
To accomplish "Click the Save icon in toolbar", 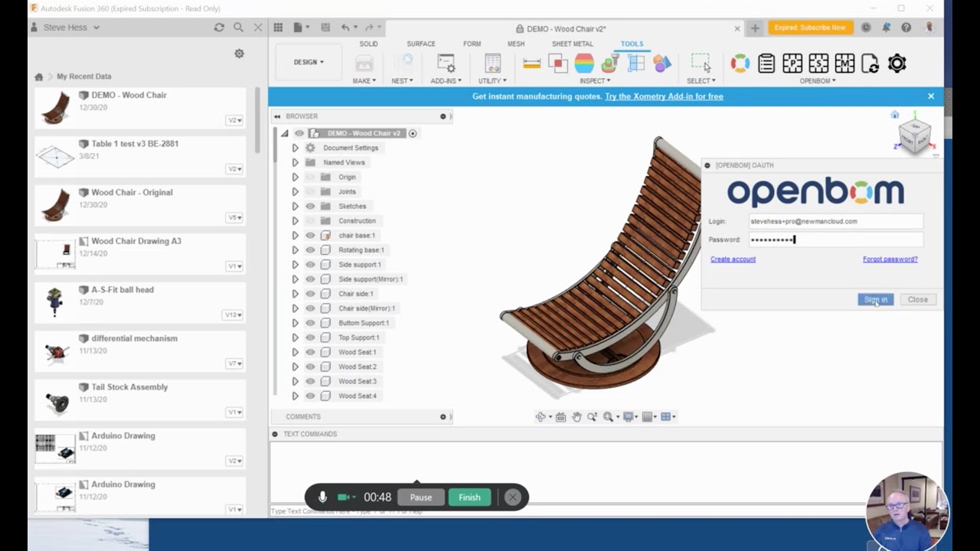I will click(325, 28).
